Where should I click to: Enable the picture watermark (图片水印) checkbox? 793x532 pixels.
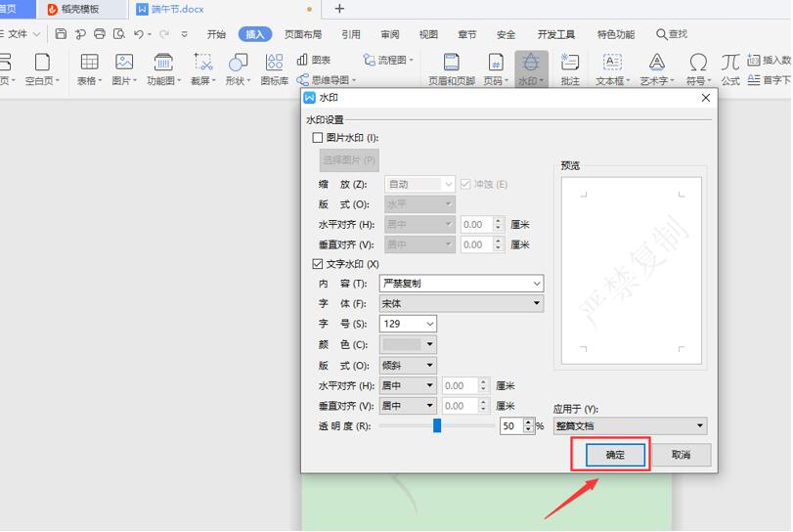click(318, 139)
